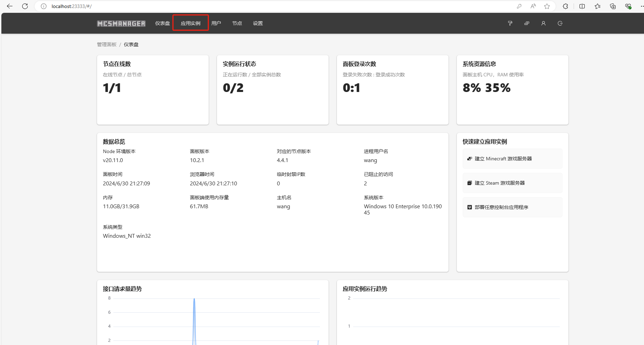Toggle the split screen browser icon
Viewport: 644px width, 345px height.
coord(582,6)
